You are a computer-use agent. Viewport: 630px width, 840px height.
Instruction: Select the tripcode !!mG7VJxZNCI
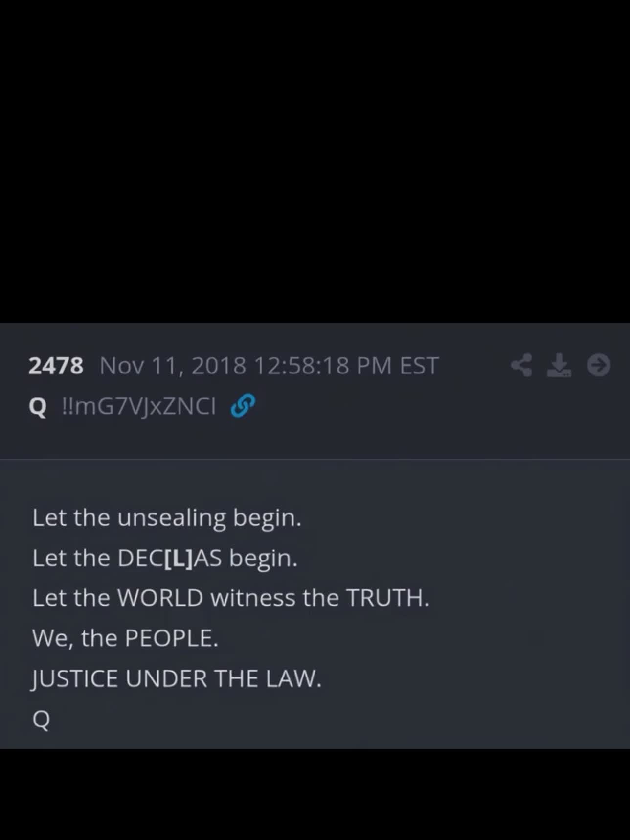(139, 406)
